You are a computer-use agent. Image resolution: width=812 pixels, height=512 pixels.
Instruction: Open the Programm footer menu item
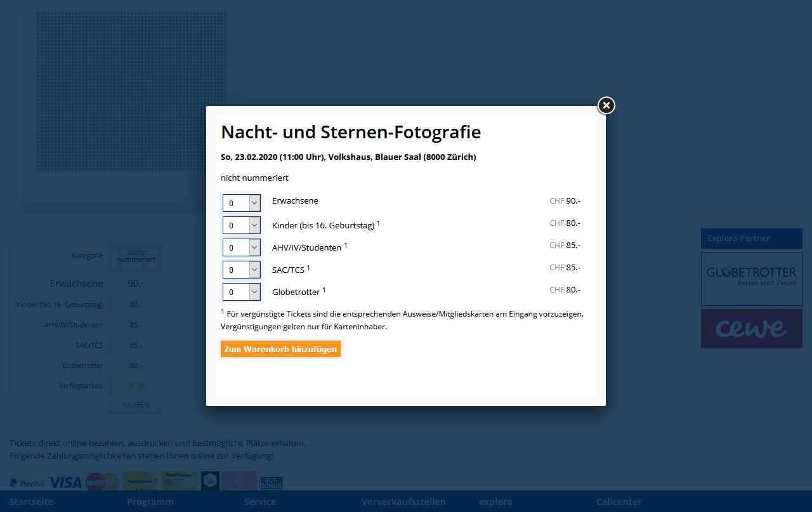[x=150, y=502]
